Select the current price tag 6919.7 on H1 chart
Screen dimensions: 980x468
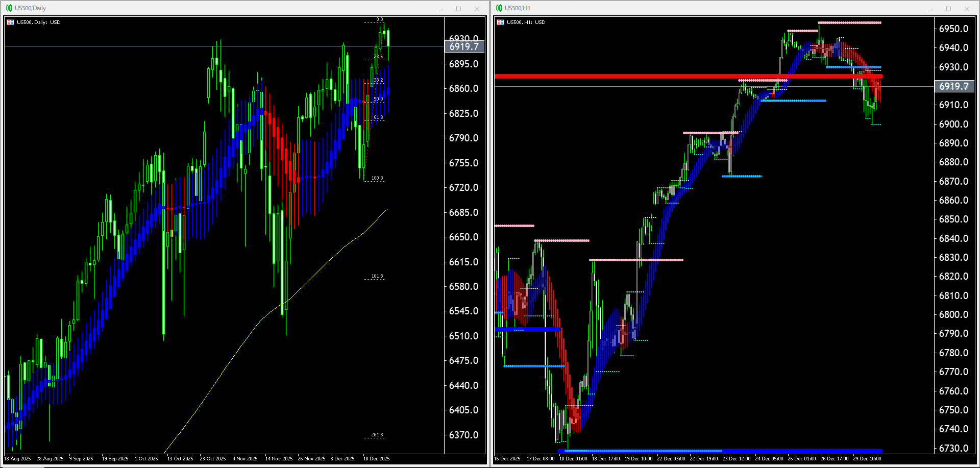click(954, 86)
